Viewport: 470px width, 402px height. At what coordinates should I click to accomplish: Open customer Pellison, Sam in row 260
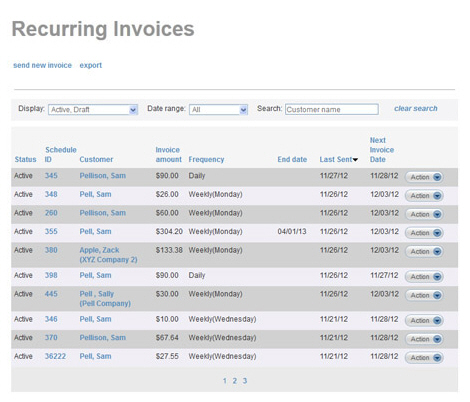103,213
